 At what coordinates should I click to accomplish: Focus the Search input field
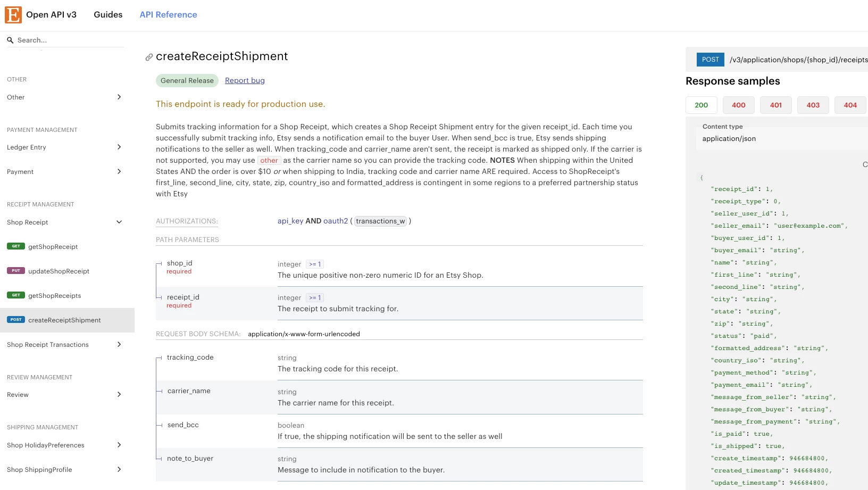(70, 40)
